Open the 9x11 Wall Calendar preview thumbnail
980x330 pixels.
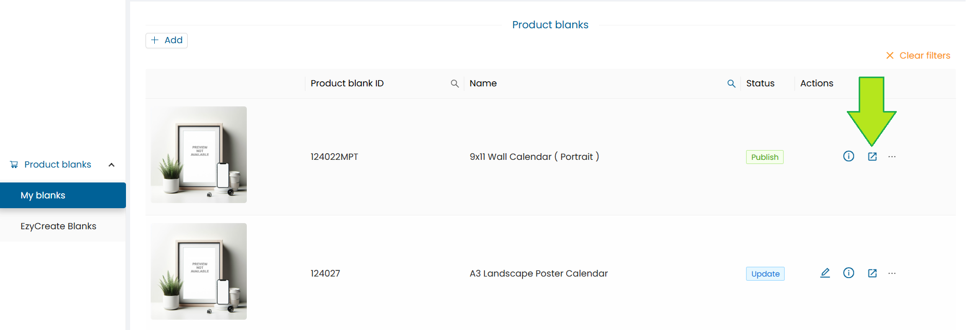click(198, 155)
